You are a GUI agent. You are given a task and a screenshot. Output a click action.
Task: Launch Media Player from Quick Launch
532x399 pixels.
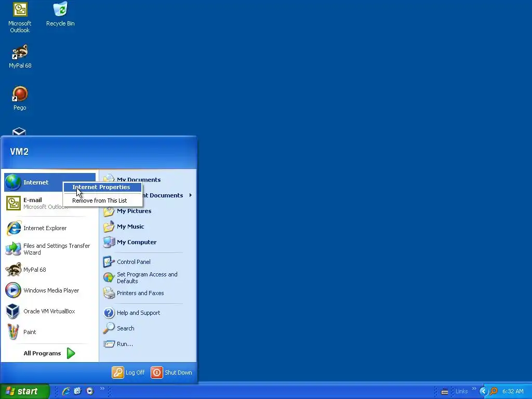[90, 391]
